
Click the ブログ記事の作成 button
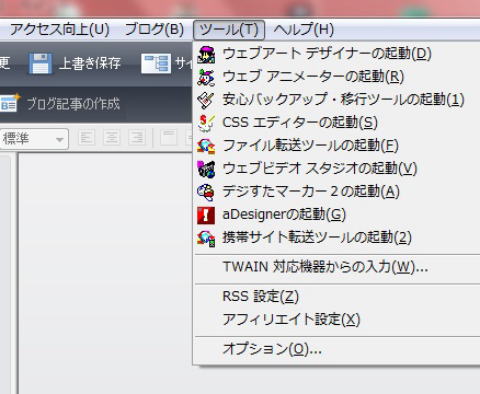coord(61,104)
